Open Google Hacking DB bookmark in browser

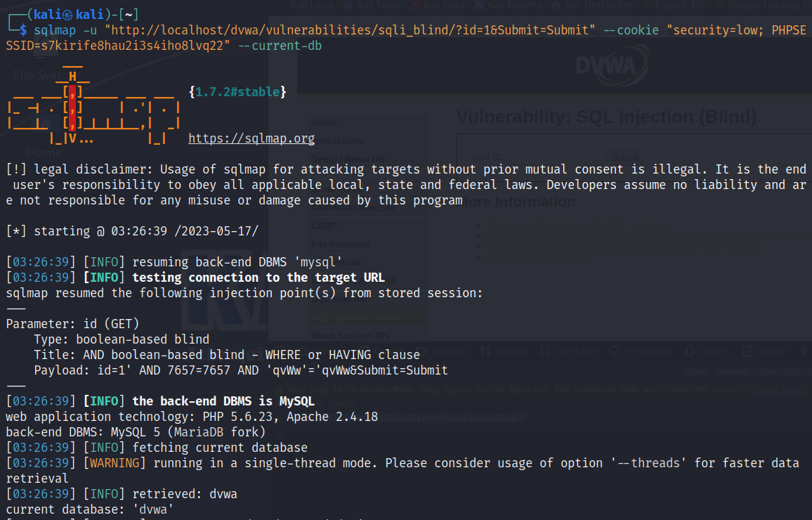pyautogui.click(x=764, y=5)
